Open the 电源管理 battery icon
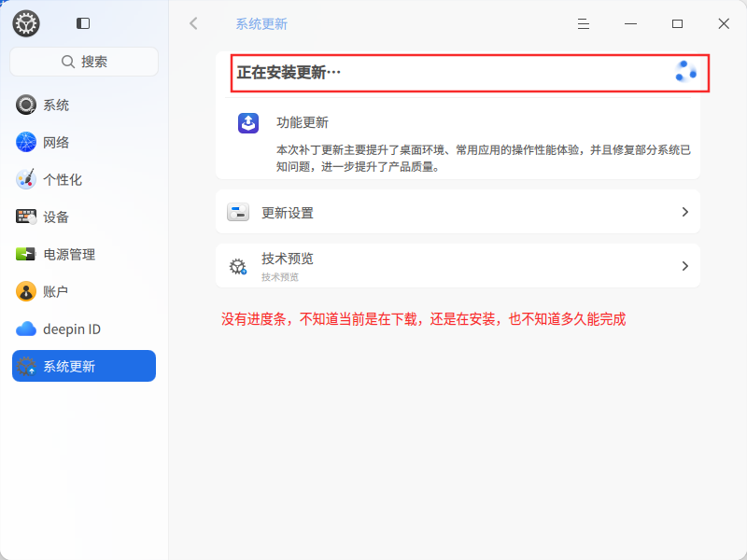The image size is (747, 560). [26, 254]
